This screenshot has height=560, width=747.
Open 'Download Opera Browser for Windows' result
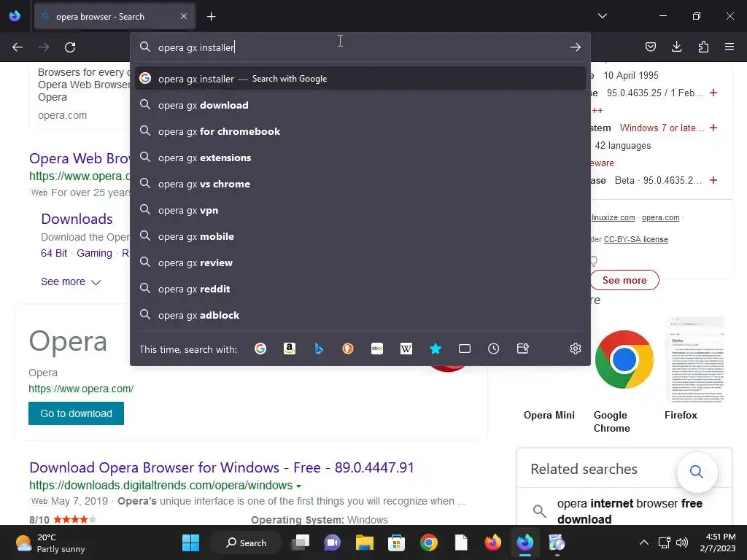click(x=222, y=467)
